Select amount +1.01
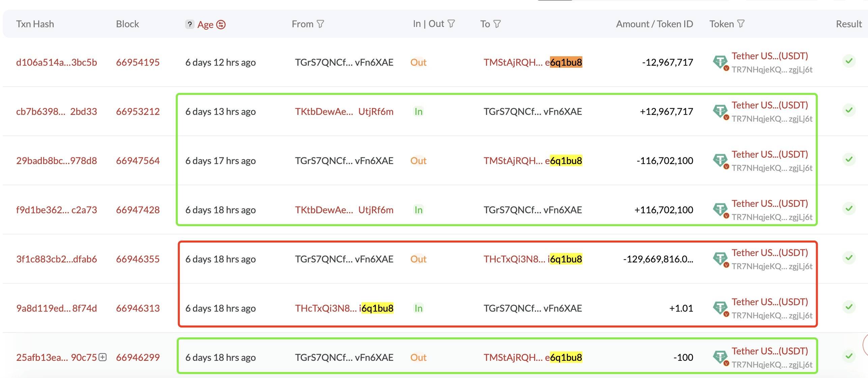The width and height of the screenshot is (868, 378). pyautogui.click(x=681, y=308)
